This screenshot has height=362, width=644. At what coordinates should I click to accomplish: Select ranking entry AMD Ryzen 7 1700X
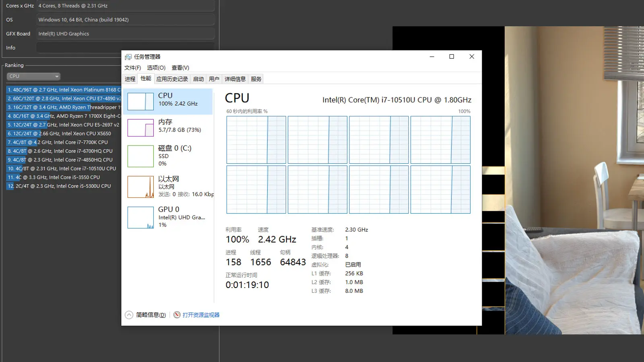(64, 116)
